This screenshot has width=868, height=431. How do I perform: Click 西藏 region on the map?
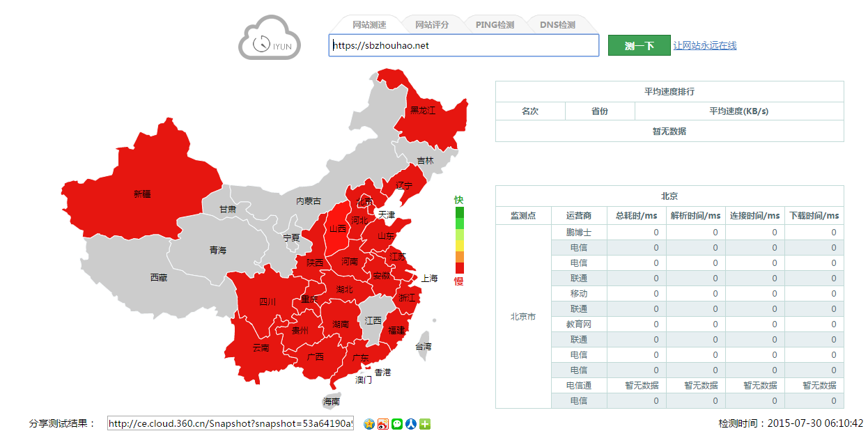tap(158, 277)
